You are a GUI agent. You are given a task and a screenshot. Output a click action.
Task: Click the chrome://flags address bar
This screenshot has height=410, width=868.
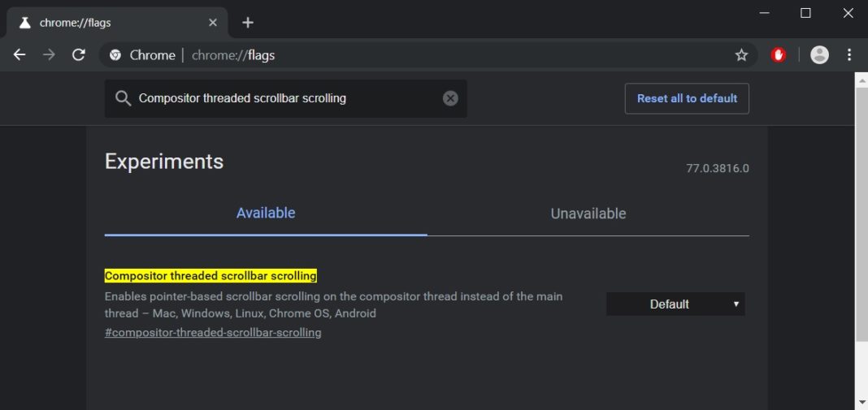(406, 55)
